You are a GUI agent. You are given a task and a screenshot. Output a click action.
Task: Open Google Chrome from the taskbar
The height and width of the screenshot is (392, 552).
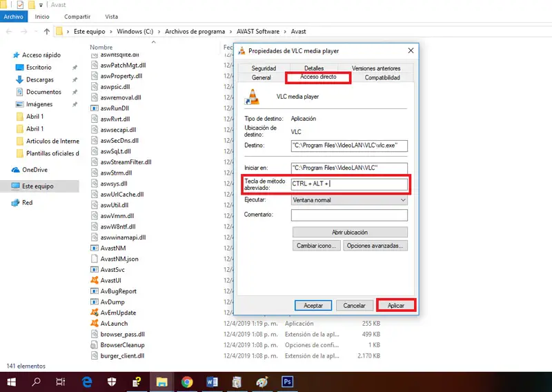[187, 382]
